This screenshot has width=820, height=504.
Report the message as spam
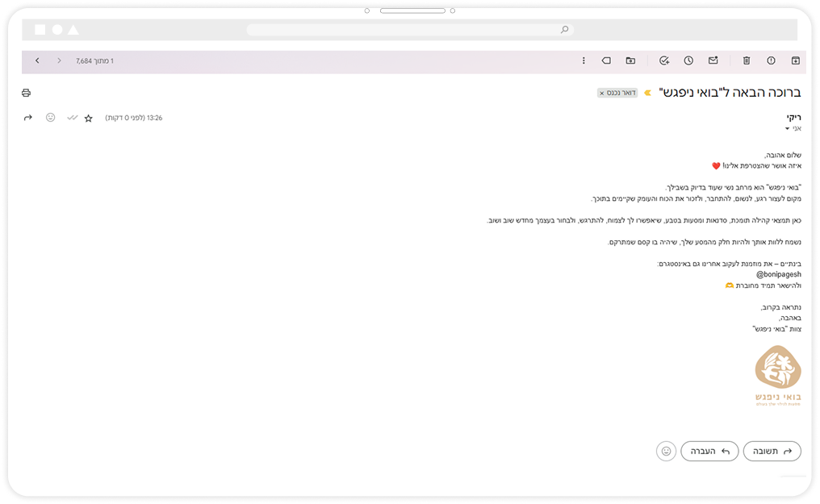771,60
